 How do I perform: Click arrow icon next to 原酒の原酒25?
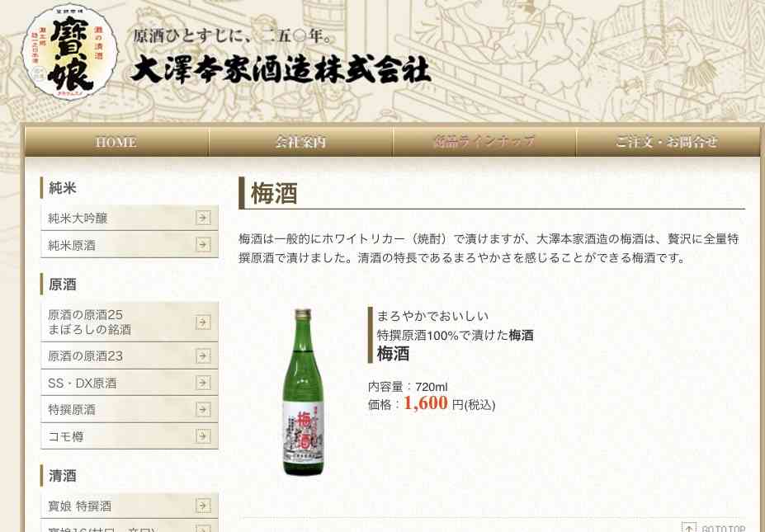[203, 322]
